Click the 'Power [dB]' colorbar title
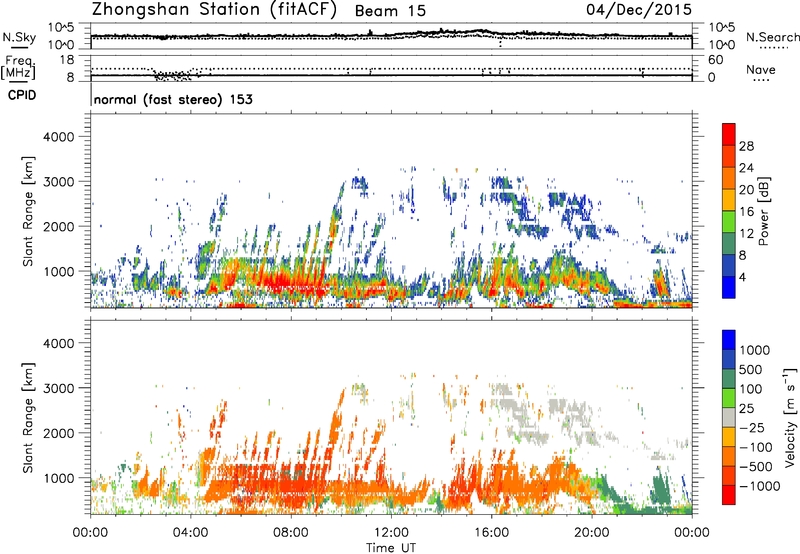 click(x=763, y=211)
